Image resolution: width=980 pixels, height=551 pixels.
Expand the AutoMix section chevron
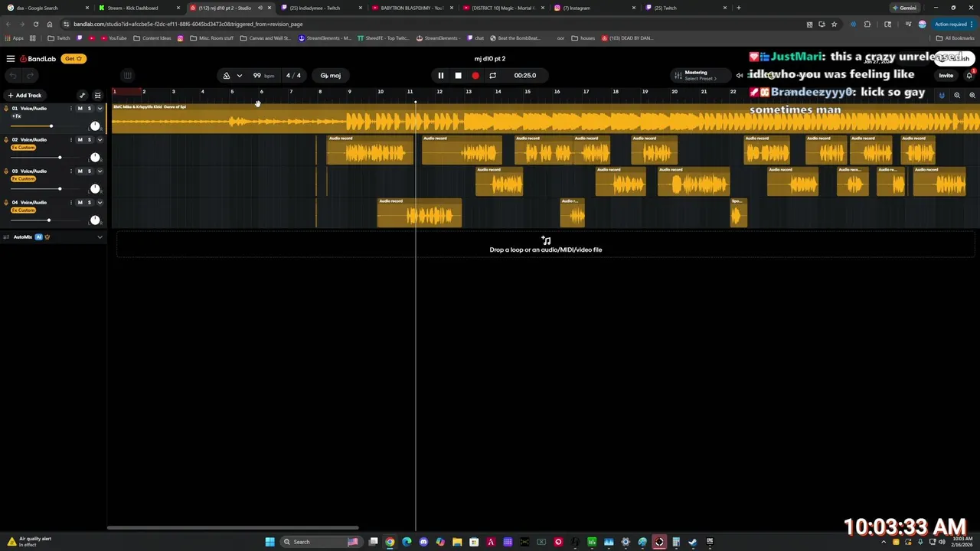point(100,237)
